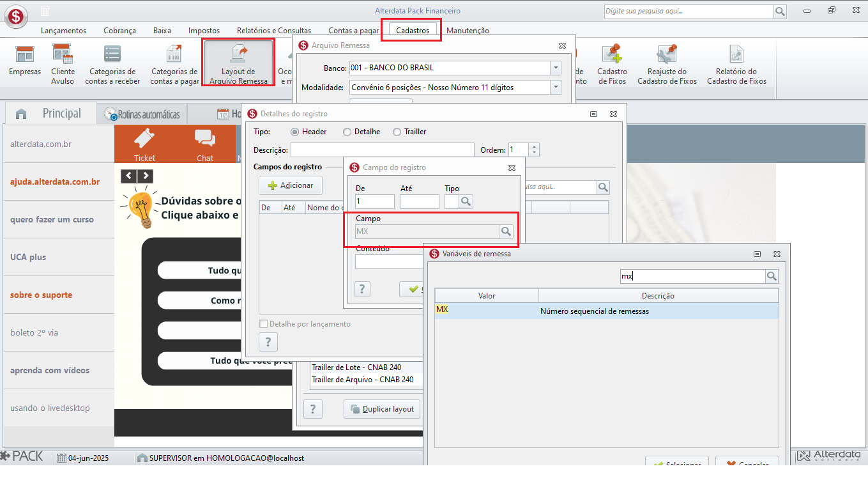Switch to the Cadastros ribbon tab

(x=413, y=31)
